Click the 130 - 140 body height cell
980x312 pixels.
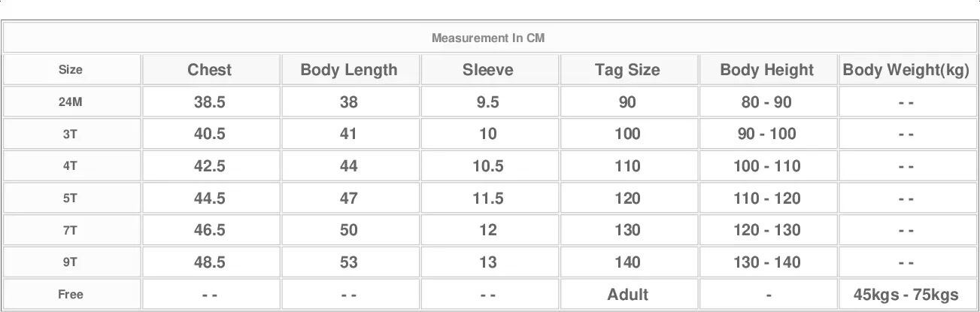766,262
